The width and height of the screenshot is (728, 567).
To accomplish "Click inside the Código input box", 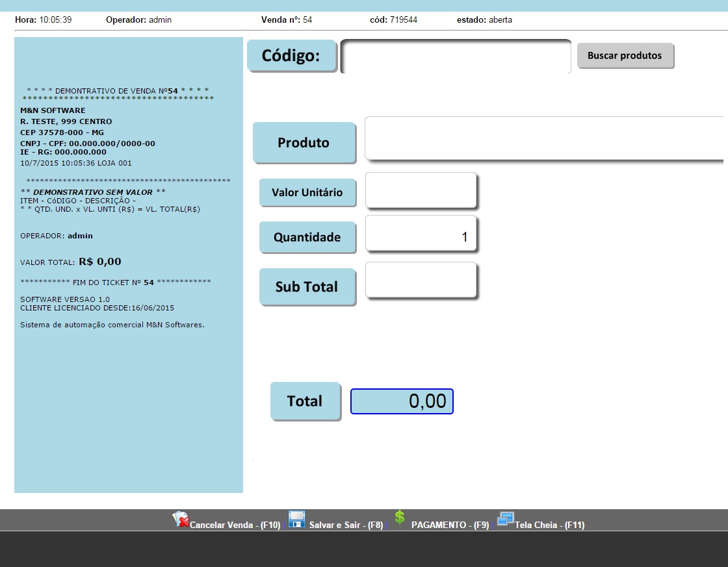I will 455,57.
